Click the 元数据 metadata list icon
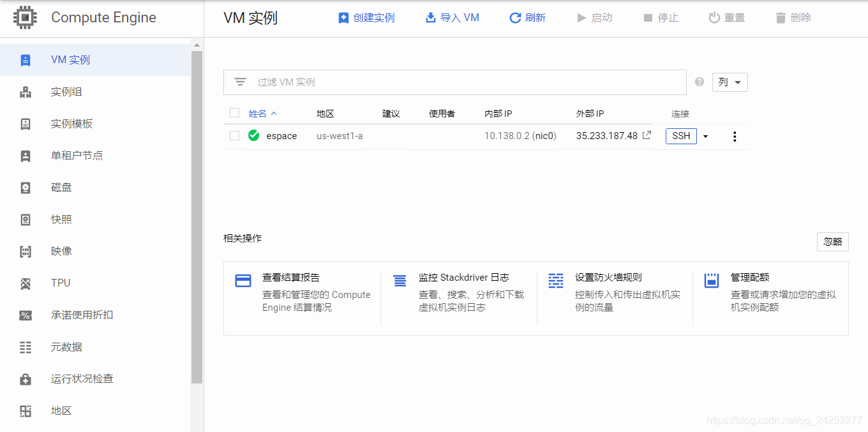868x432 pixels. point(26,347)
